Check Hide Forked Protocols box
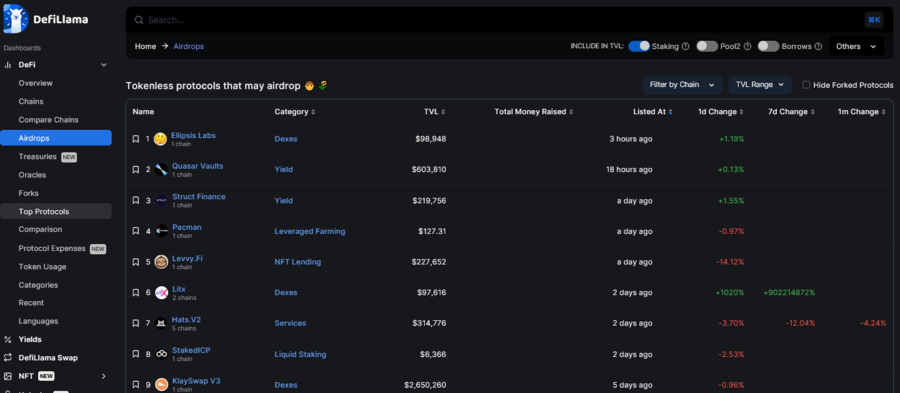The width and height of the screenshot is (900, 393). coord(806,85)
